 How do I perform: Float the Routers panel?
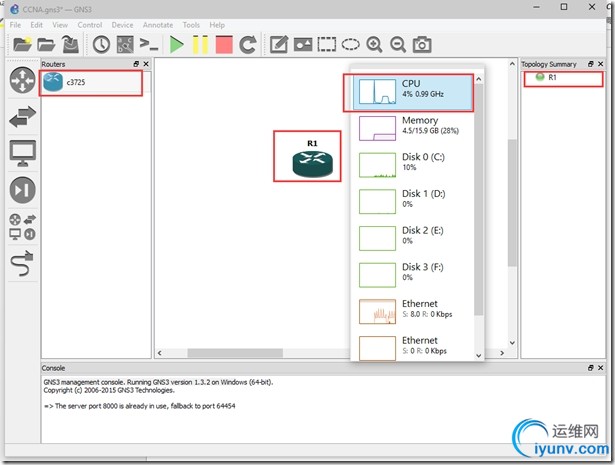[x=136, y=64]
